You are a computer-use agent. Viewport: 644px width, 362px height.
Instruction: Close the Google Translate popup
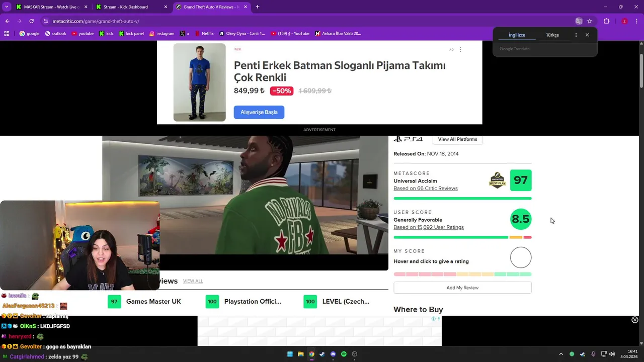(587, 35)
